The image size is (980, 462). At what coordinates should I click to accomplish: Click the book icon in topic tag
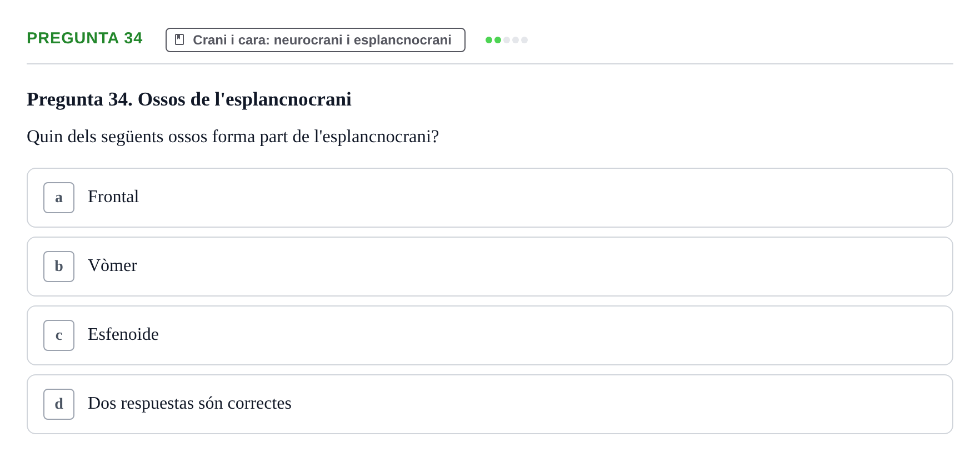tap(179, 39)
